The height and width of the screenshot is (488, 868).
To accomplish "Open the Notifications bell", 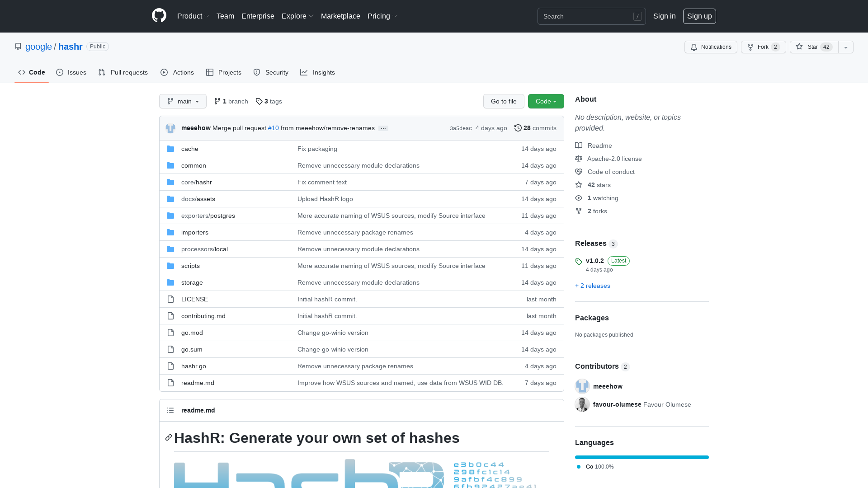I will tap(710, 47).
